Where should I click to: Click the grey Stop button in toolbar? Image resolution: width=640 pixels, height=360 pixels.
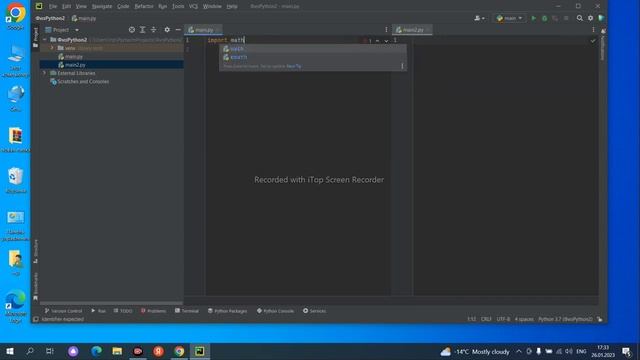click(x=566, y=18)
